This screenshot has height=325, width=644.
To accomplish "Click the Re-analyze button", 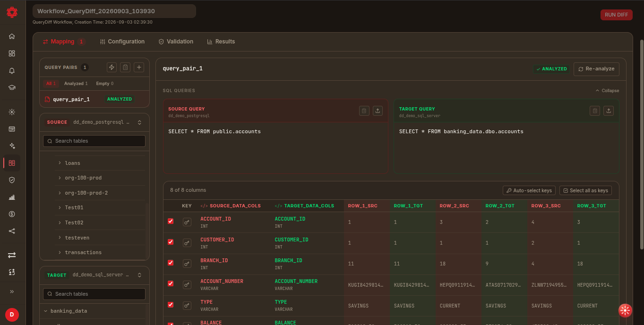I will click(596, 69).
